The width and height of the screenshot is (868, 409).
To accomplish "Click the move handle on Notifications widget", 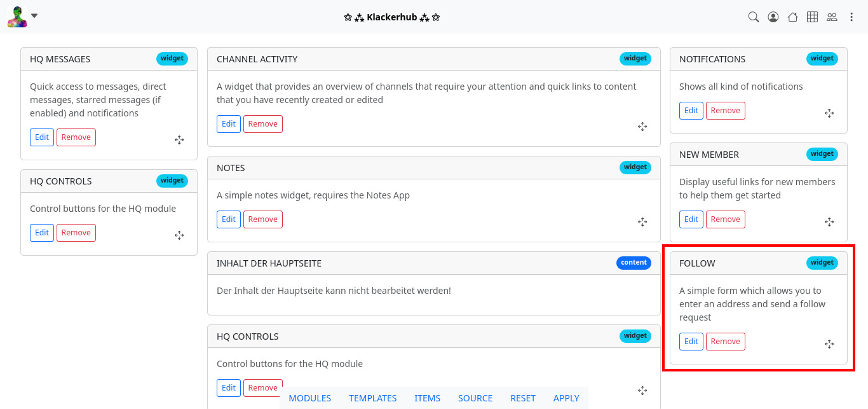I will click(829, 113).
